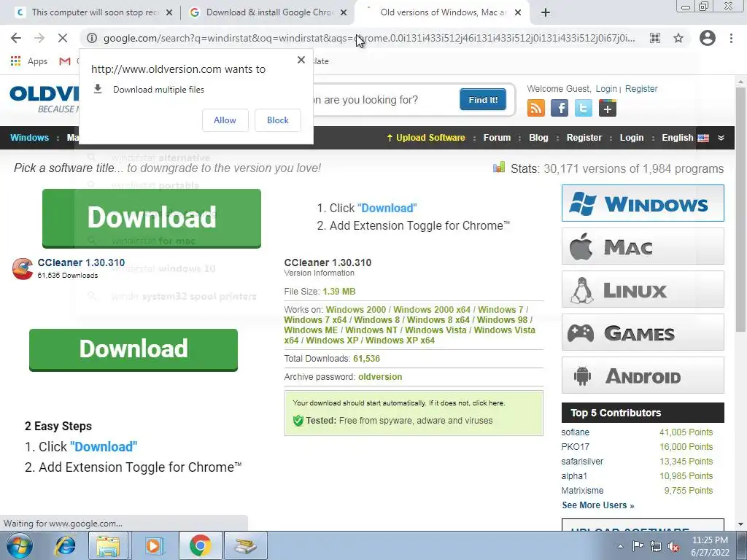Launch Internet Explorer from taskbar
Screen dimensions: 747x560
pos(65,545)
